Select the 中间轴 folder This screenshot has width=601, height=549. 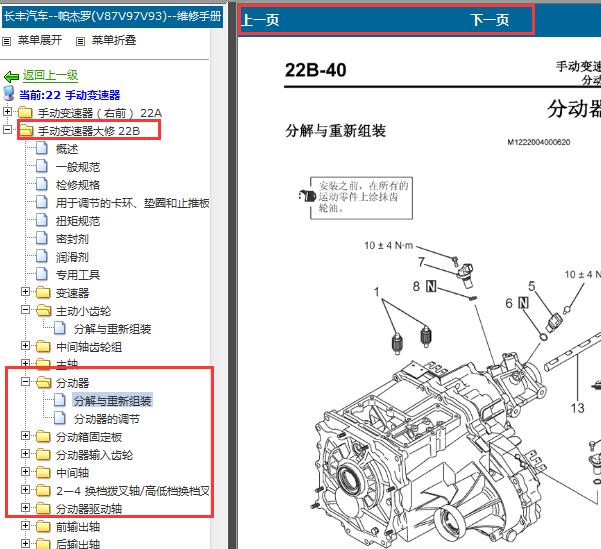(72, 473)
